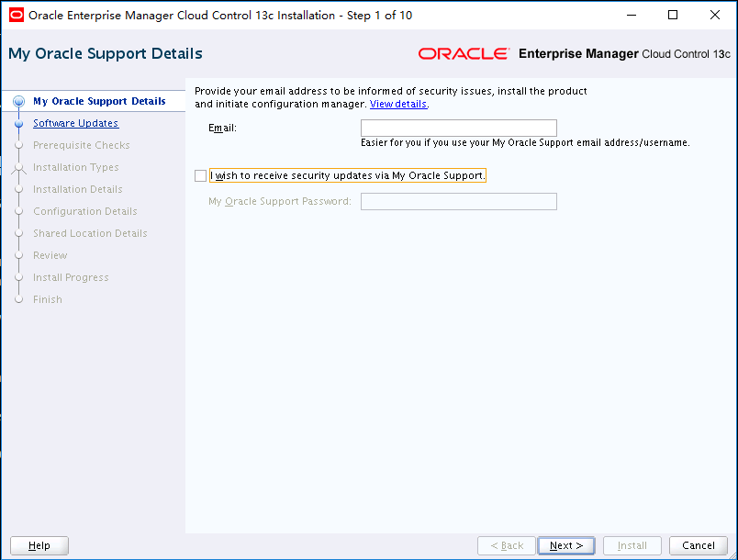Viewport: 738px width, 560px height.
Task: Click the step bullet beside Software Updates
Action: pyautogui.click(x=19, y=124)
